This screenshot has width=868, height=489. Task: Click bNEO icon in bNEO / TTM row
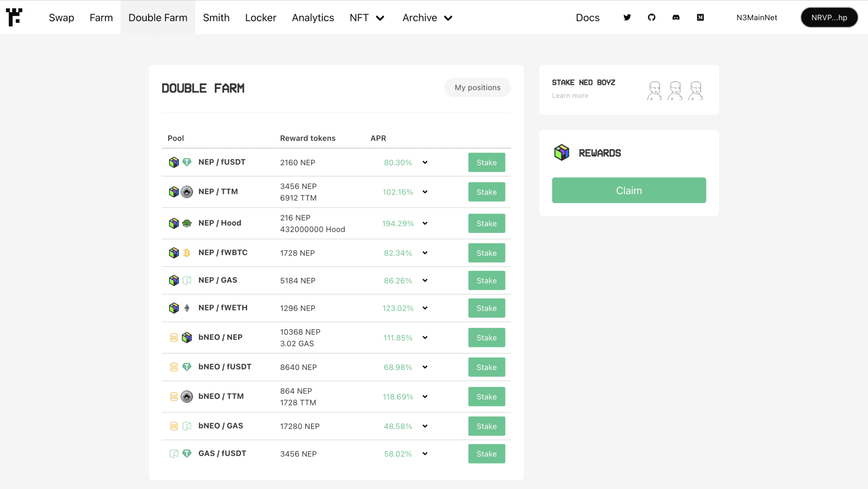pyautogui.click(x=174, y=396)
